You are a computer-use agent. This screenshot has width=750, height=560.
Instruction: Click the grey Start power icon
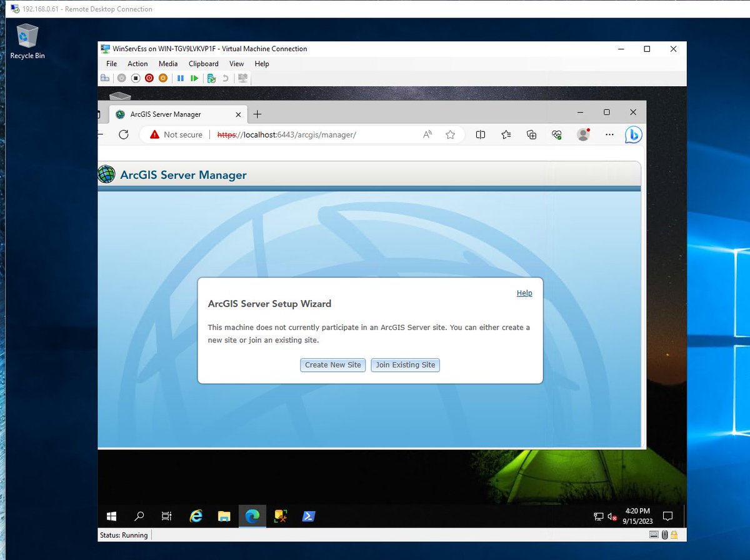click(x=121, y=78)
